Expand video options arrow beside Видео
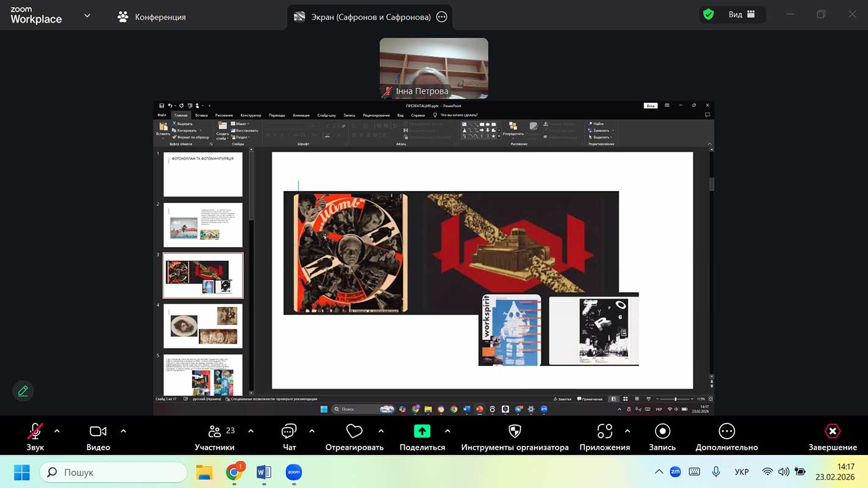 click(123, 431)
